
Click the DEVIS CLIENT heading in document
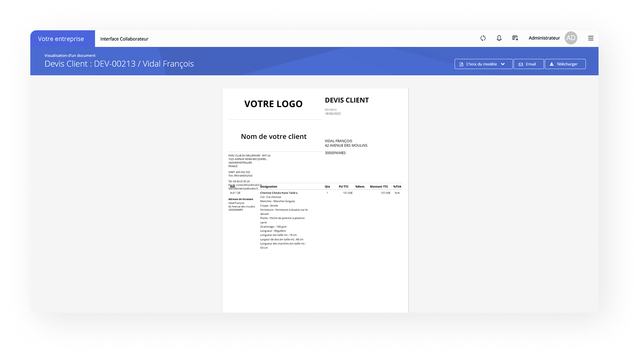click(347, 100)
